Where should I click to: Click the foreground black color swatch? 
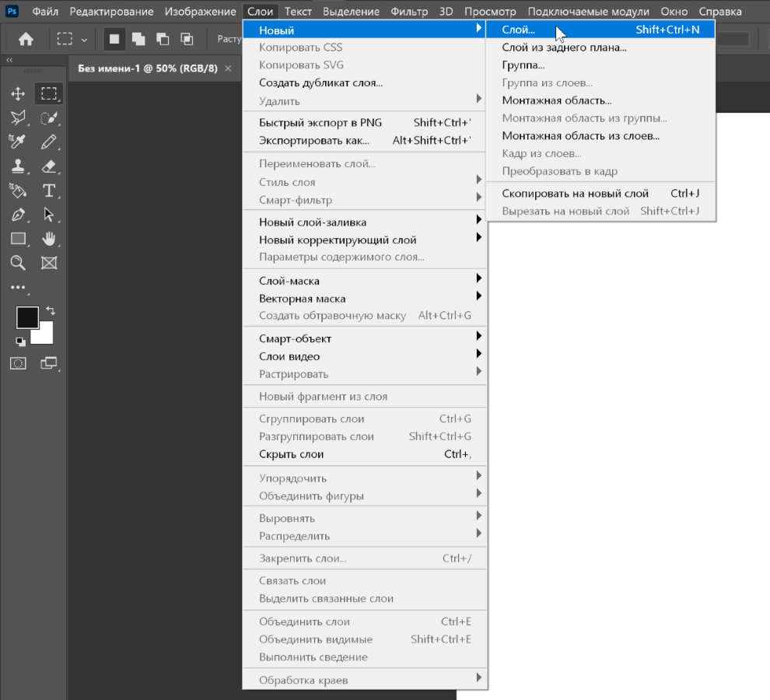[x=27, y=317]
